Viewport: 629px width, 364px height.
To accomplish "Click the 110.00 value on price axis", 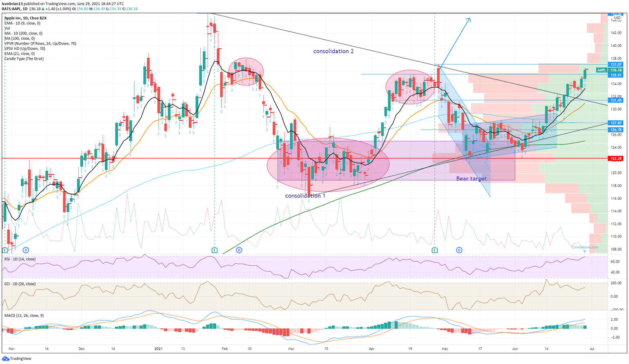I will 616,237.
